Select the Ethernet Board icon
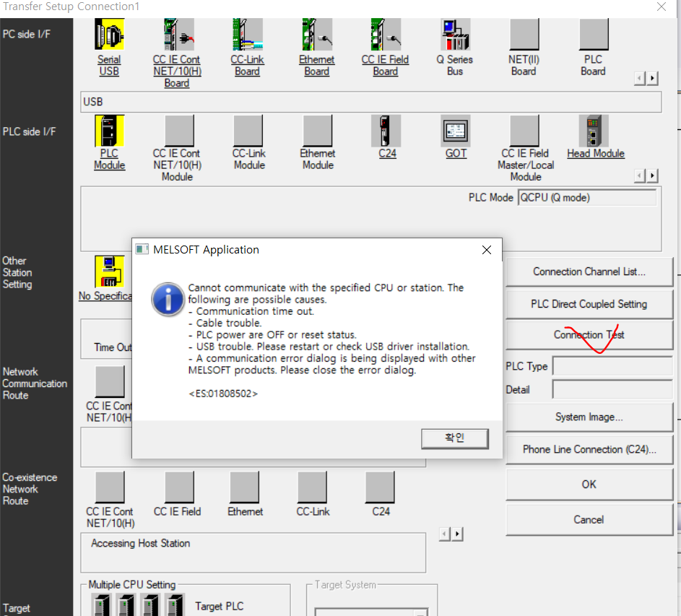The width and height of the screenshot is (681, 616). click(317, 35)
